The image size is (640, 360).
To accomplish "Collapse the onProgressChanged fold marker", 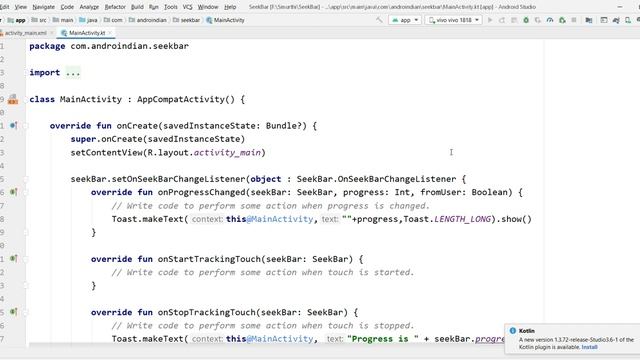I will tap(26, 193).
